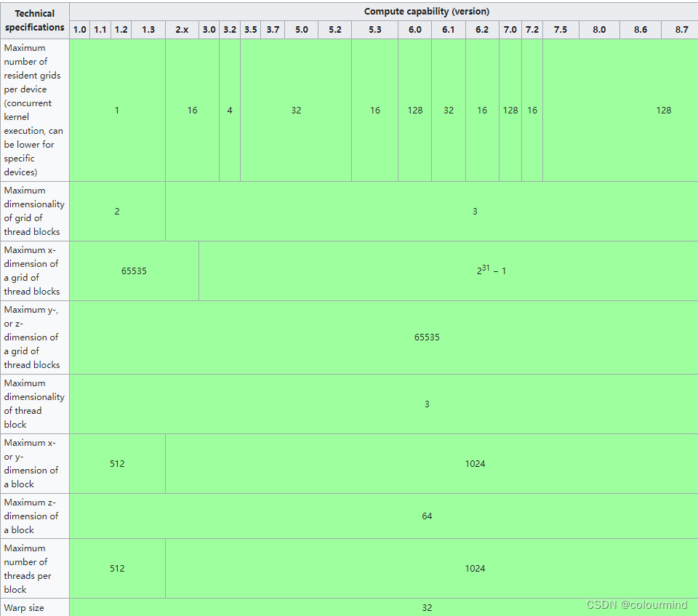The image size is (698, 616).
Task: Select the 8.7 version column header
Action: click(x=681, y=30)
